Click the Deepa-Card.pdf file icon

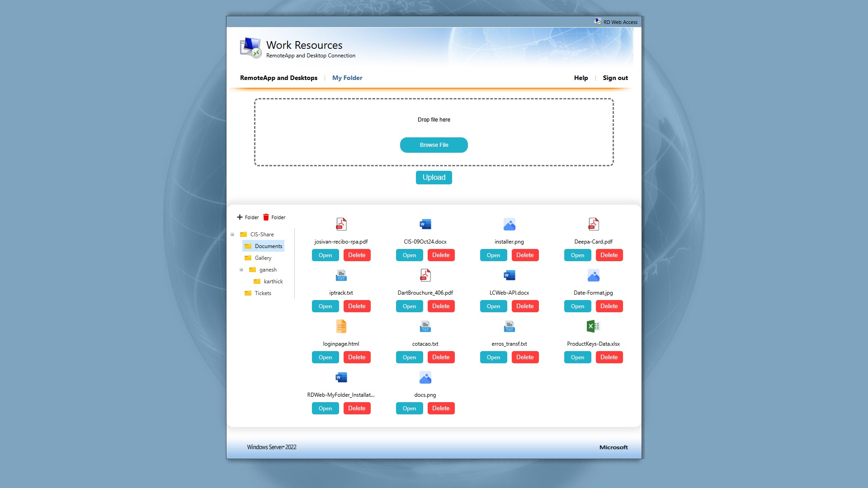pyautogui.click(x=594, y=224)
